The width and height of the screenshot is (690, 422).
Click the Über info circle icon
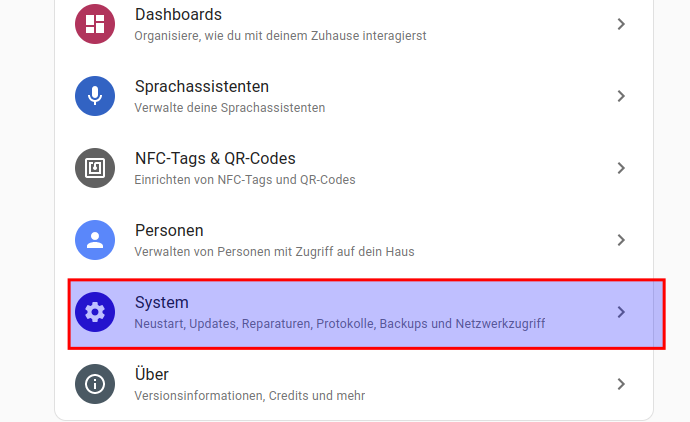click(x=95, y=384)
